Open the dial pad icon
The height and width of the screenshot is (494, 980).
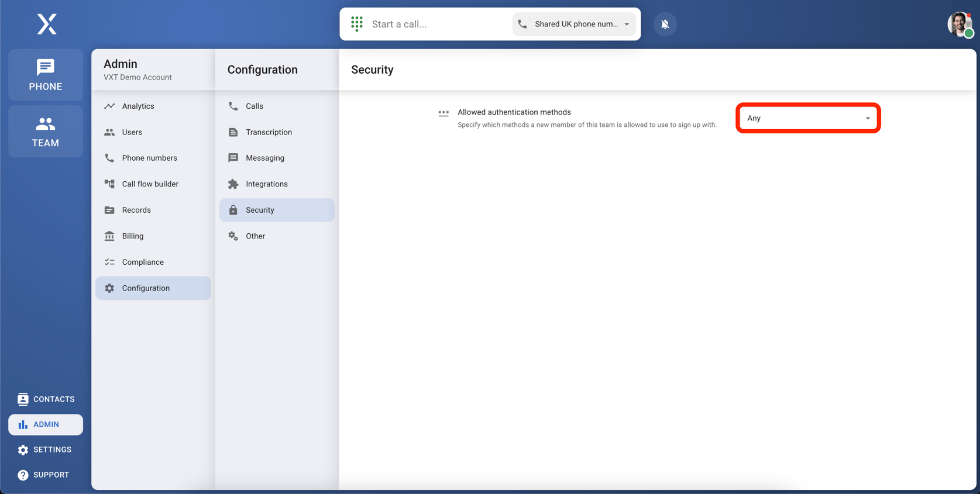(x=357, y=24)
